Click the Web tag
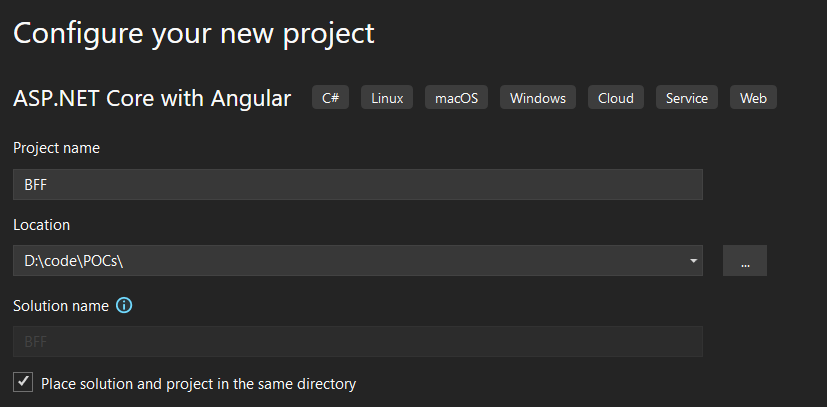This screenshot has width=827, height=407. 753,98
